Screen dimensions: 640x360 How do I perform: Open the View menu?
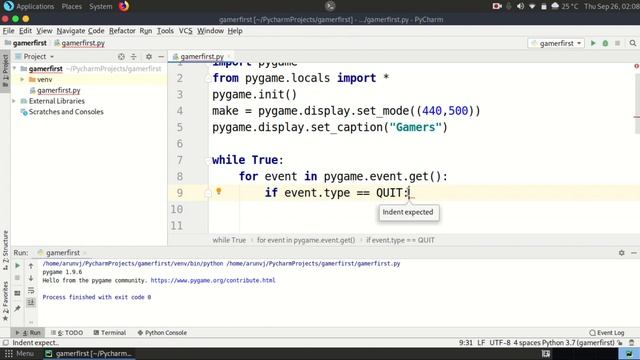point(44,31)
